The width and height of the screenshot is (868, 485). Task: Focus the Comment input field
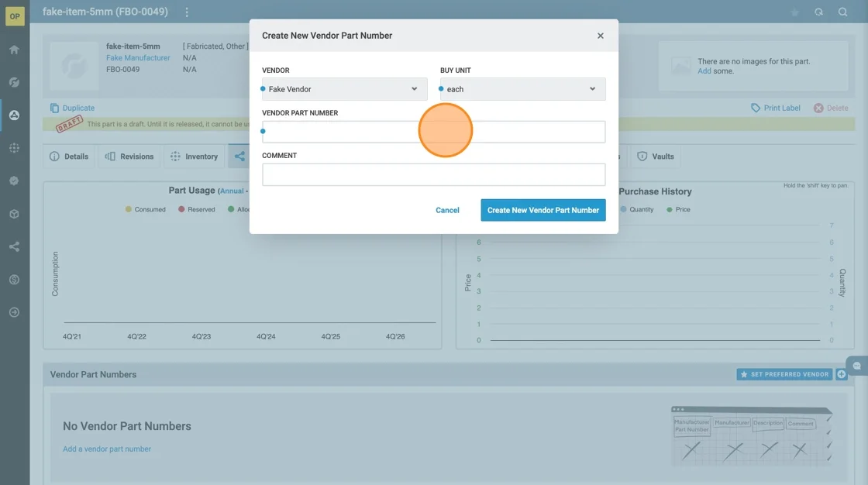pyautogui.click(x=433, y=174)
